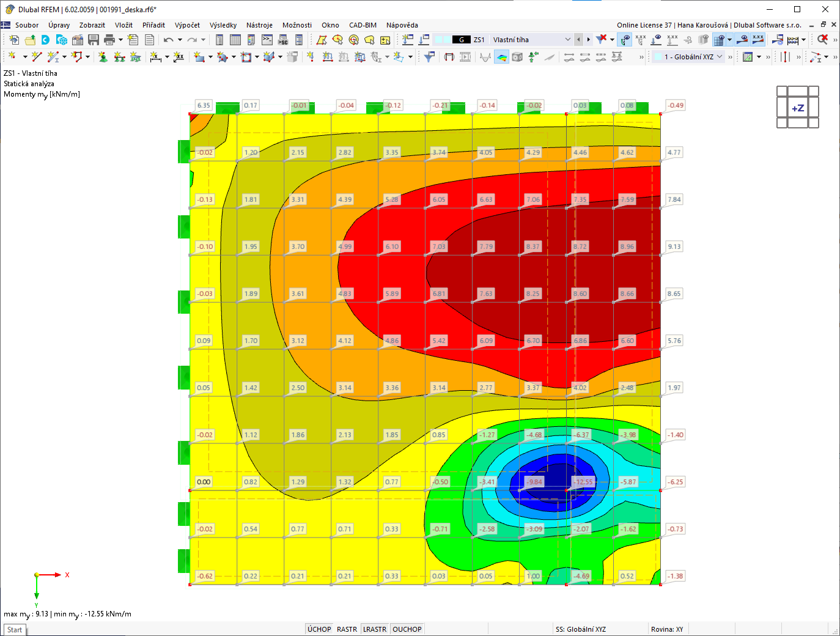This screenshot has width=840, height=636.
Task: Toggle result values x.xx icon
Action: 641,40
